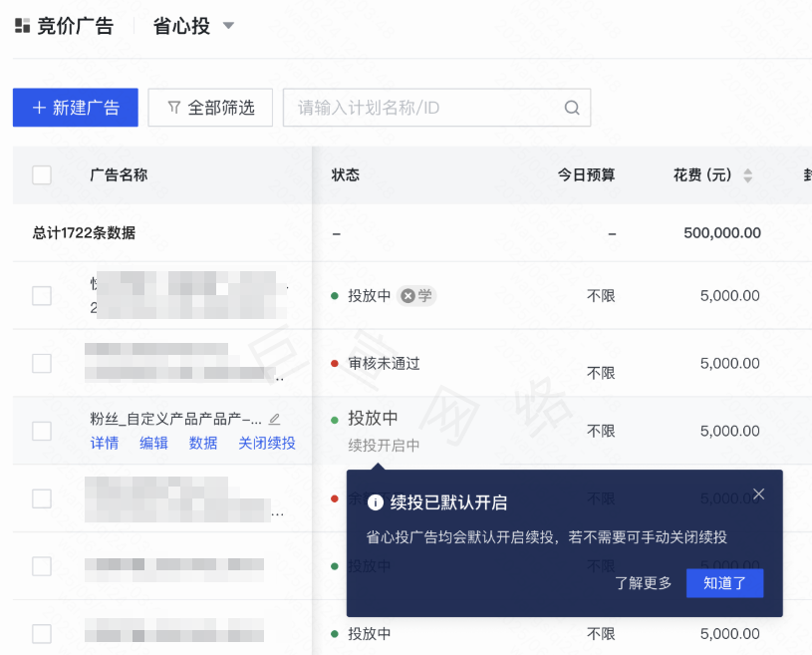Screen dimensions: 812x655
Task: Click the pencil icon to rename 粉丝_自定义产品 ad
Action: pos(273,419)
